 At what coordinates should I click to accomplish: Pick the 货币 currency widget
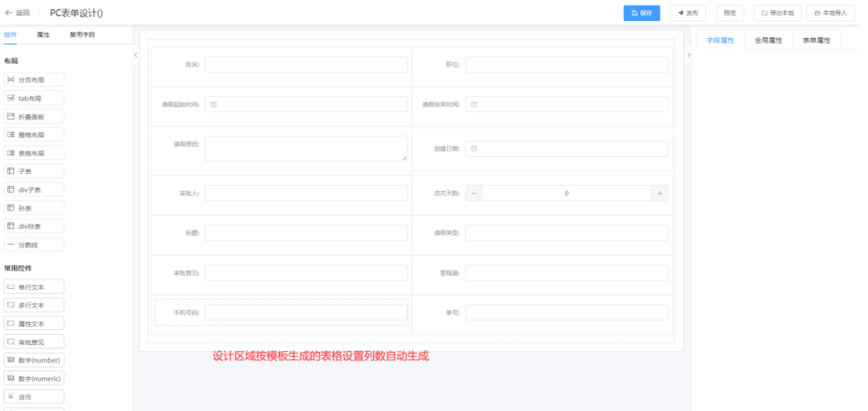tap(33, 396)
